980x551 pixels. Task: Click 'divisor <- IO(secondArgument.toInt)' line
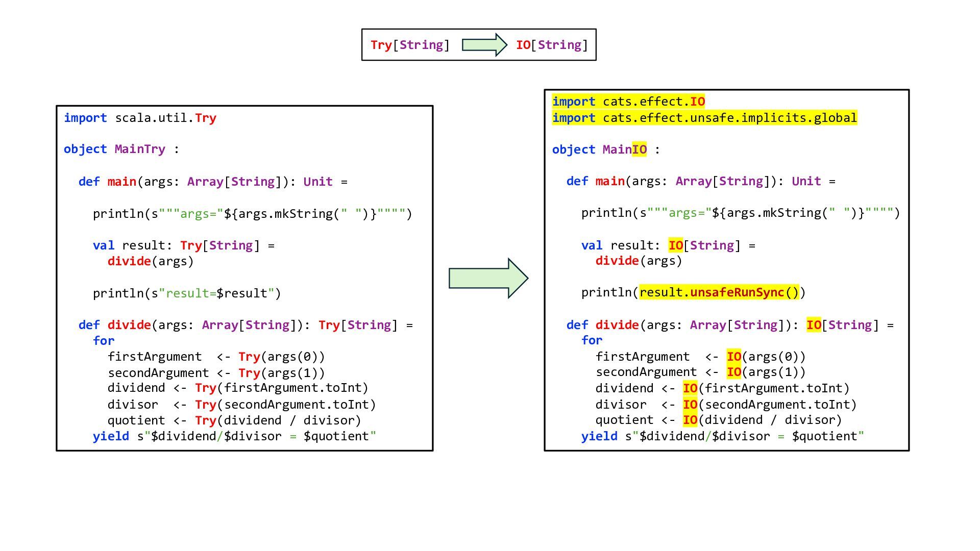tap(726, 405)
